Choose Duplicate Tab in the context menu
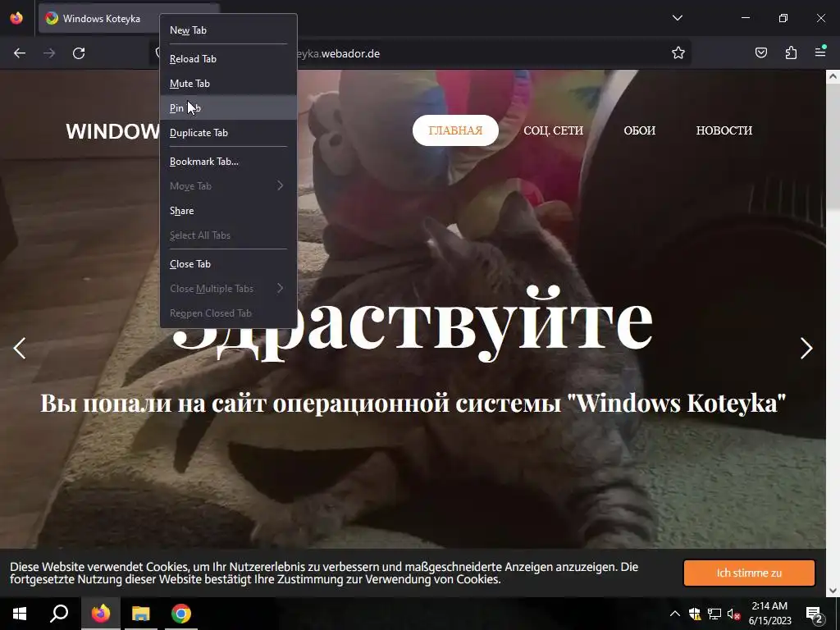840x630 pixels. click(228, 133)
